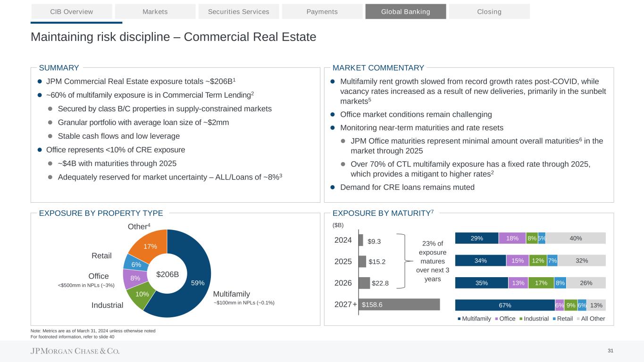Click the 8% Office donut segment
The width and height of the screenshot is (644, 362).
[135, 278]
